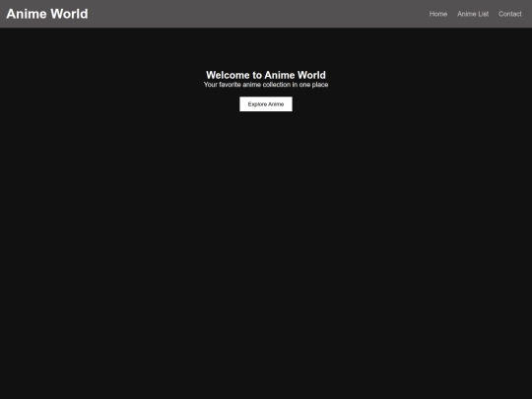Select the Welcome to Anime World heading

266,75
